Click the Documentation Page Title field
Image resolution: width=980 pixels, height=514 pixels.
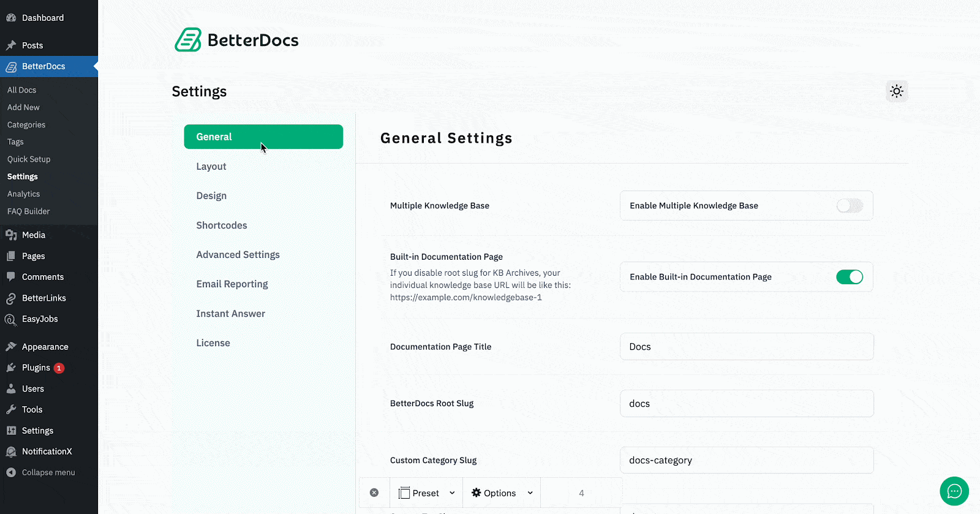[746, 347]
